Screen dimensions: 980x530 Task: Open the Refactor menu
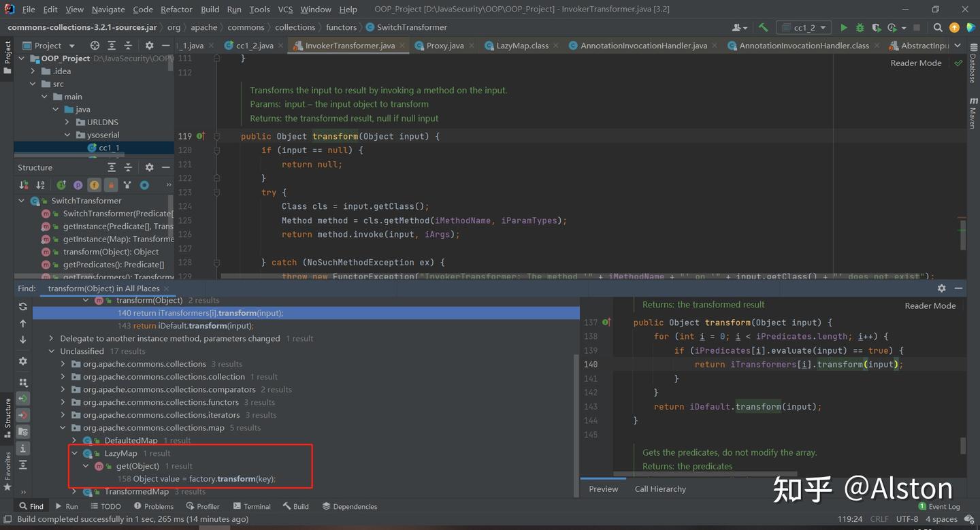(x=176, y=10)
